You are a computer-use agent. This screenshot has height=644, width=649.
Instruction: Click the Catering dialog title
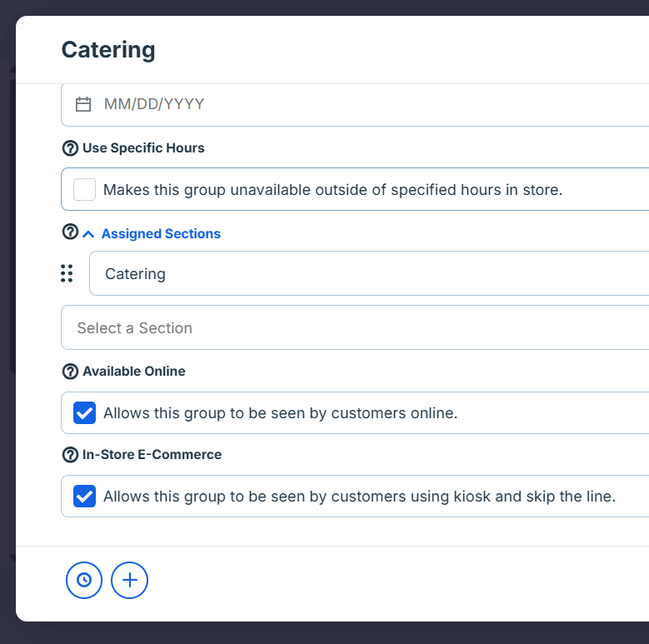[x=108, y=50]
